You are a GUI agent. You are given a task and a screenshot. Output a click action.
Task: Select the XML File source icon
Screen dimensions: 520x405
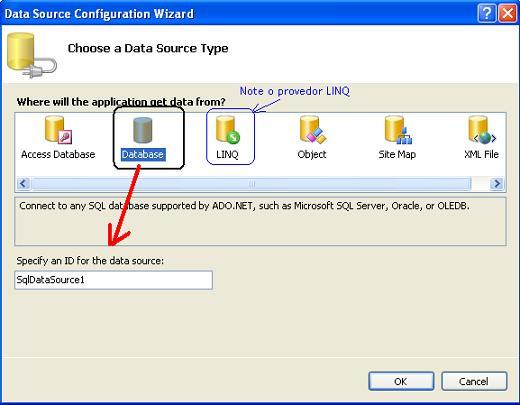(482, 130)
